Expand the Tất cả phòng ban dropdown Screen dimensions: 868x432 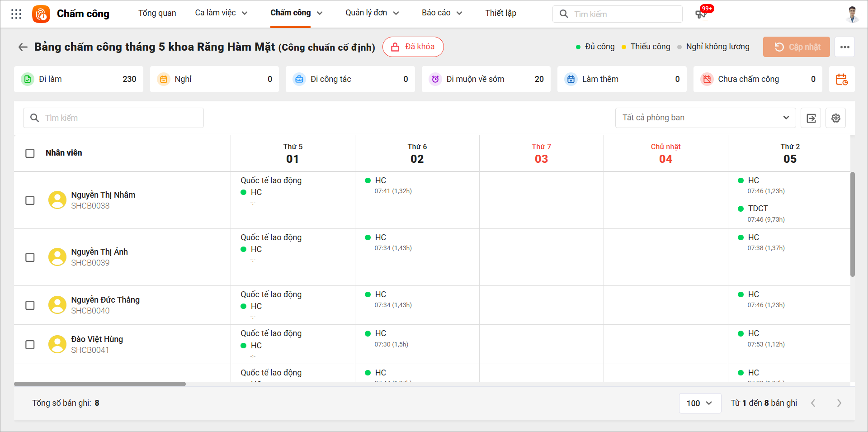[705, 118]
